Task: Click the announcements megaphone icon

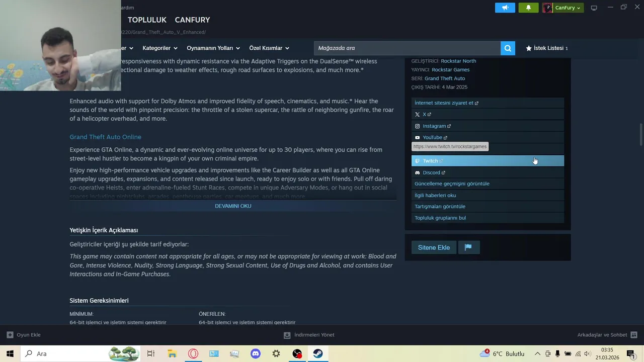Action: point(505,8)
